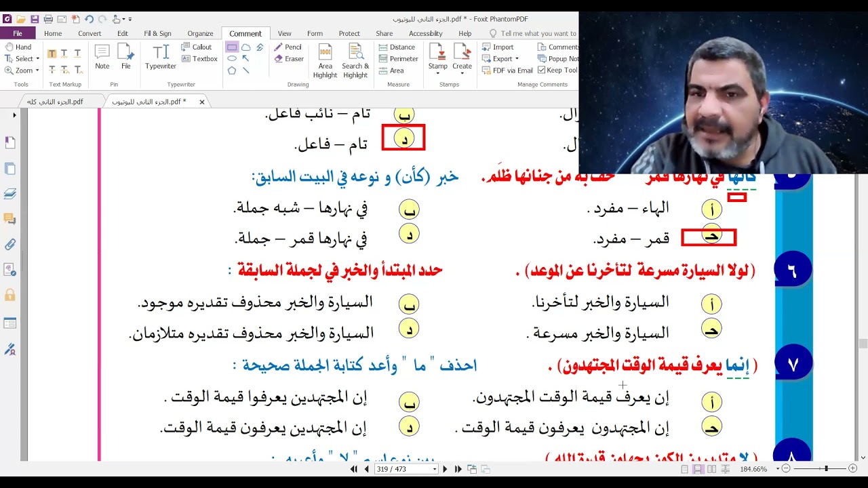Jump to the first page
868x488 pixels.
tap(354, 469)
